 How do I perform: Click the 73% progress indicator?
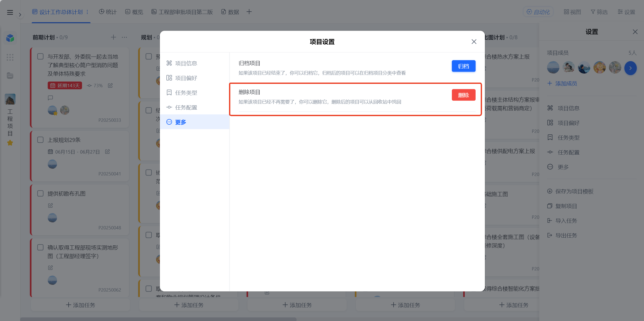[x=95, y=85]
